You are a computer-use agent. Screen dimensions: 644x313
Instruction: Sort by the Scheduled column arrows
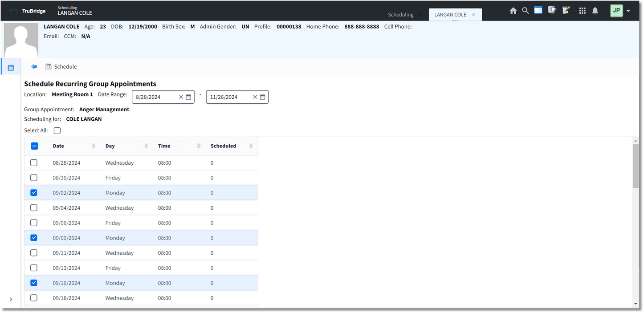(x=251, y=146)
